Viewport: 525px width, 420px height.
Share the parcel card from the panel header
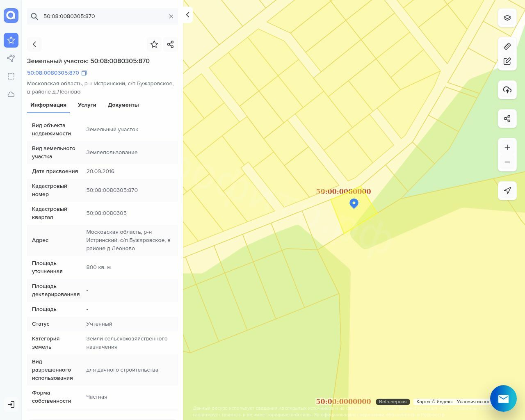171,44
